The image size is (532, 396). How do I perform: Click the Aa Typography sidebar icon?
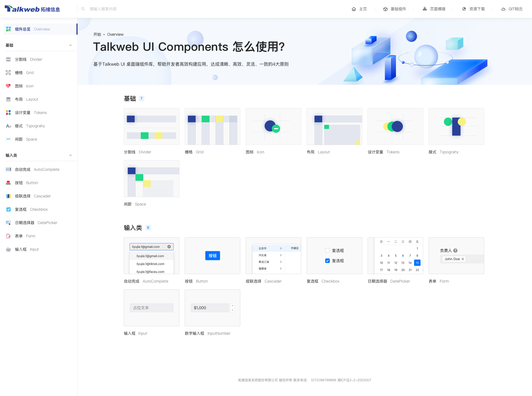tap(8, 126)
